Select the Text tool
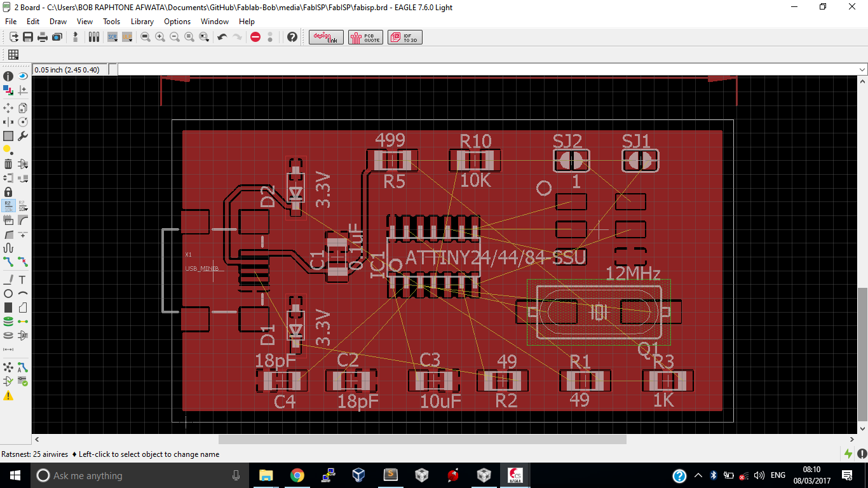Image resolution: width=868 pixels, height=488 pixels. (23, 280)
